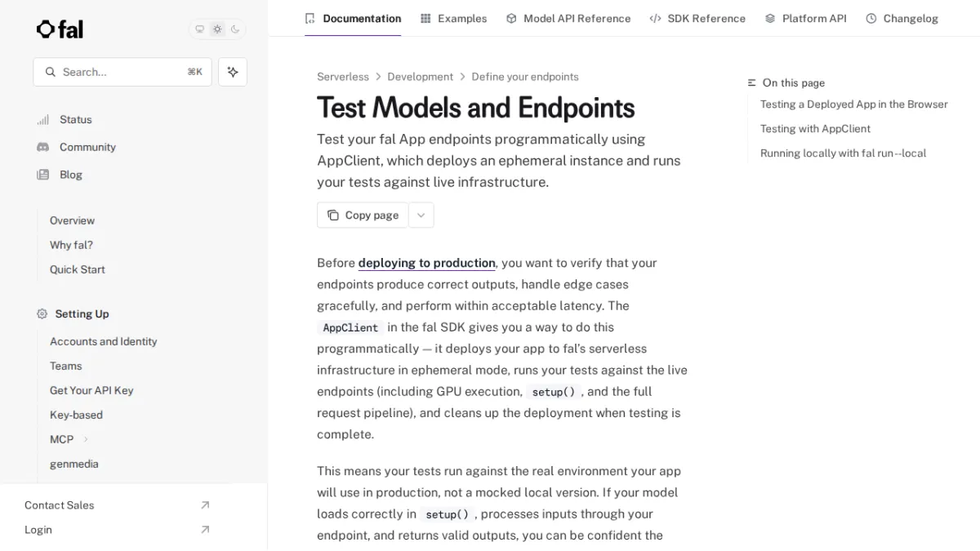
Task: Click Development breadcrumb
Action: point(420,77)
